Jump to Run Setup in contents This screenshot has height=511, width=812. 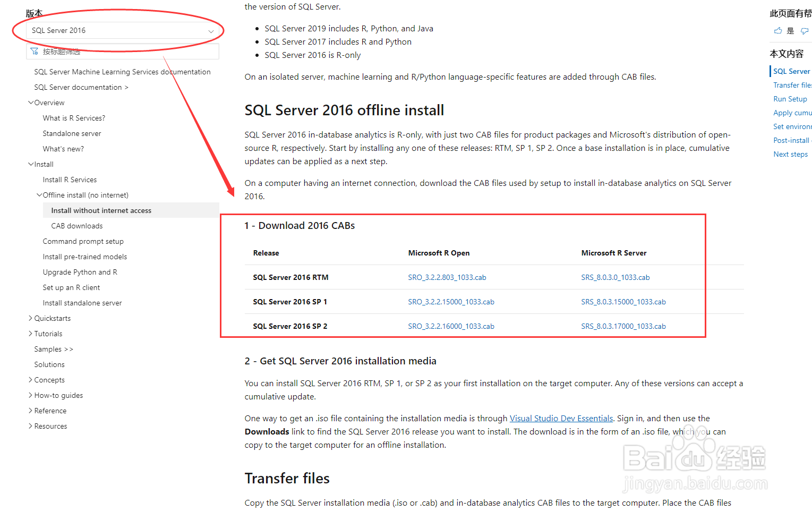coord(790,99)
